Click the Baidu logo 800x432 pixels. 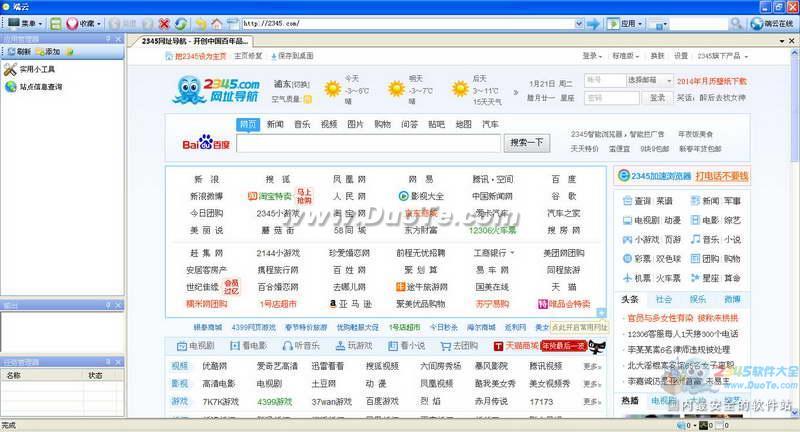point(206,144)
